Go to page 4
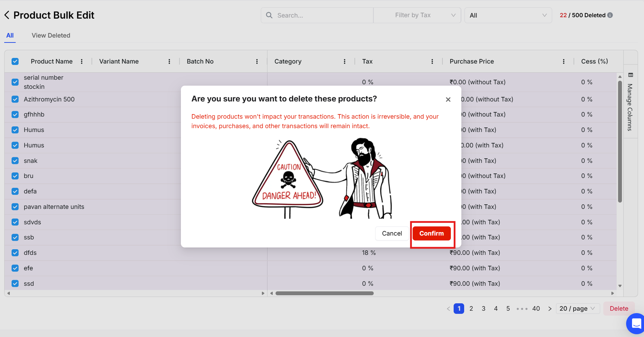Image resolution: width=644 pixels, height=337 pixels. pyautogui.click(x=496, y=309)
